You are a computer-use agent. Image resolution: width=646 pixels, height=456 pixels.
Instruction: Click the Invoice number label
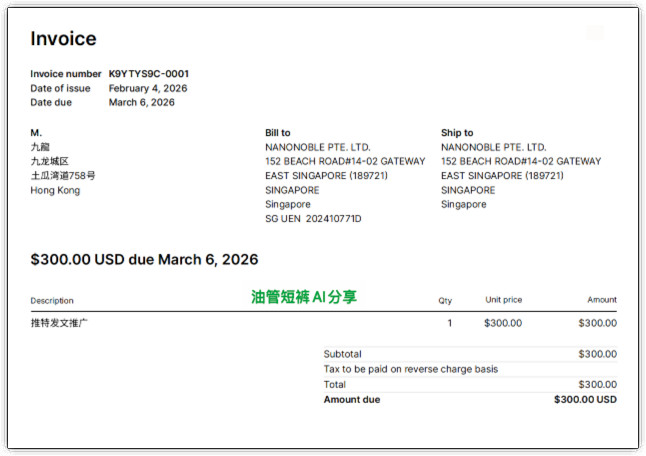pyautogui.click(x=66, y=74)
